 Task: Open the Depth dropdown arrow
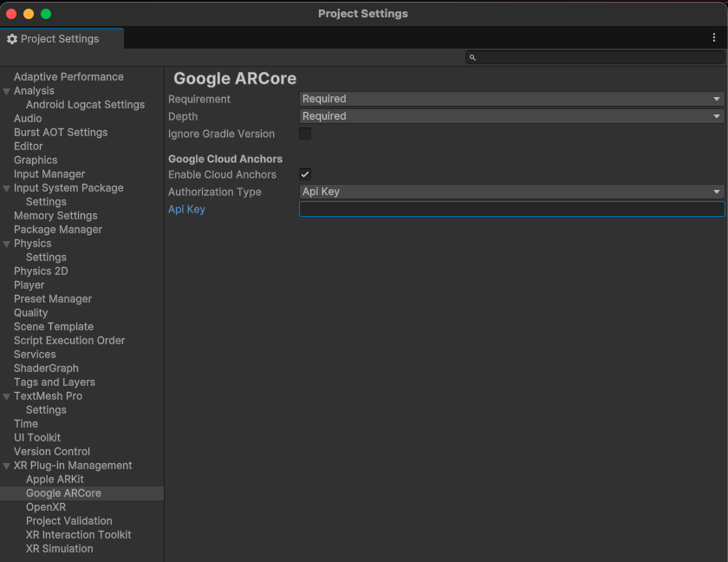pos(718,116)
